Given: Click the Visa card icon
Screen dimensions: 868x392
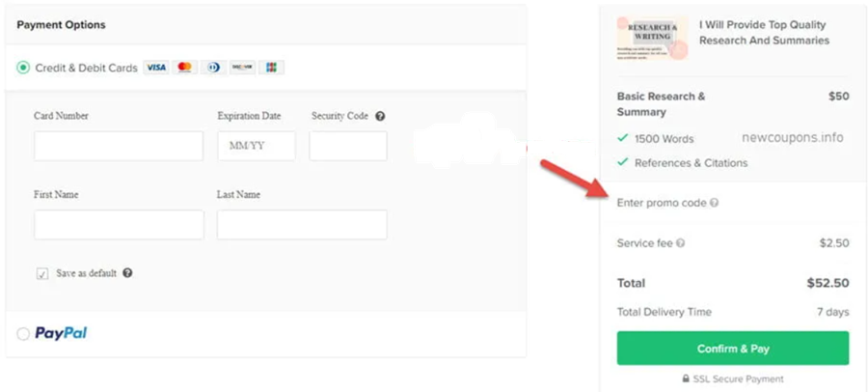Looking at the screenshot, I should 155,68.
